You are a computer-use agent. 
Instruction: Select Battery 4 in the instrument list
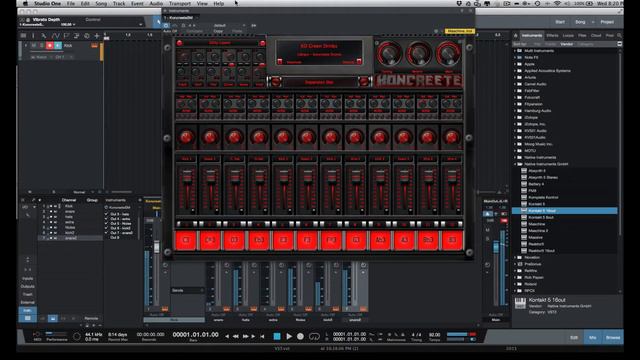tap(536, 184)
